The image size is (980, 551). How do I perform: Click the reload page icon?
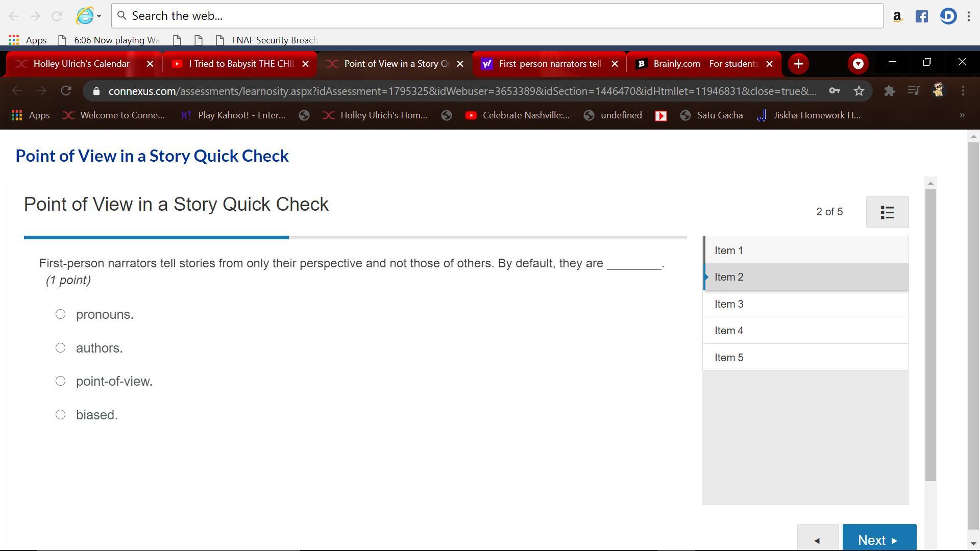[66, 91]
